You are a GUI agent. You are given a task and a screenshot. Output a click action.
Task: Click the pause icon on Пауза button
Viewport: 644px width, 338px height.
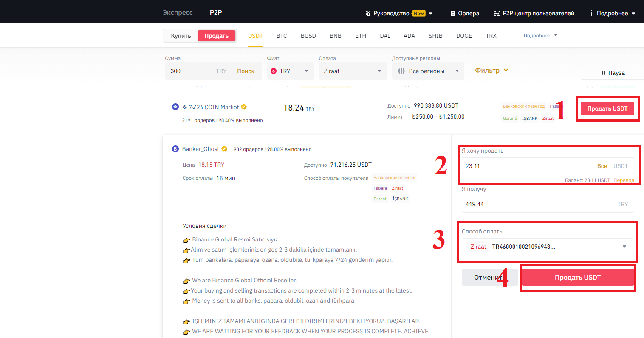click(x=604, y=73)
